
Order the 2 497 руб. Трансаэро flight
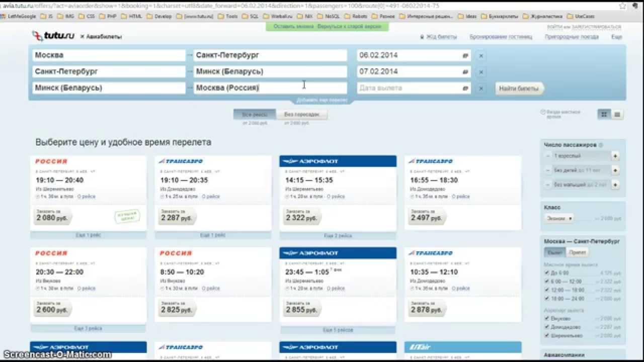click(427, 216)
